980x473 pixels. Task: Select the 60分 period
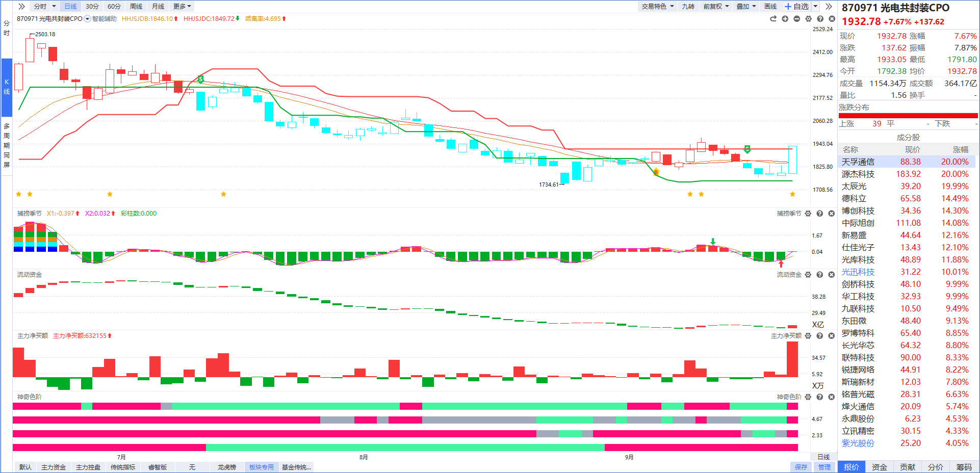point(114,6)
